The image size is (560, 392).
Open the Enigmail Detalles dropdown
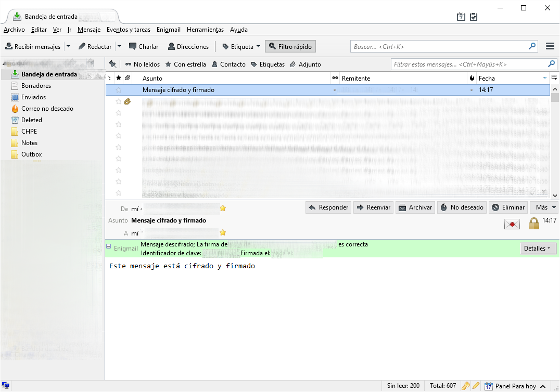[x=538, y=249]
